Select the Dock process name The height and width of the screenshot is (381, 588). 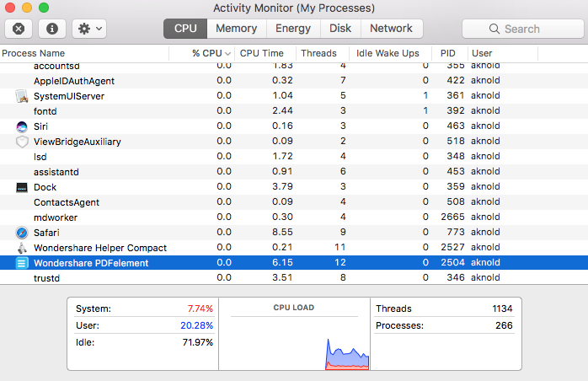tap(45, 187)
